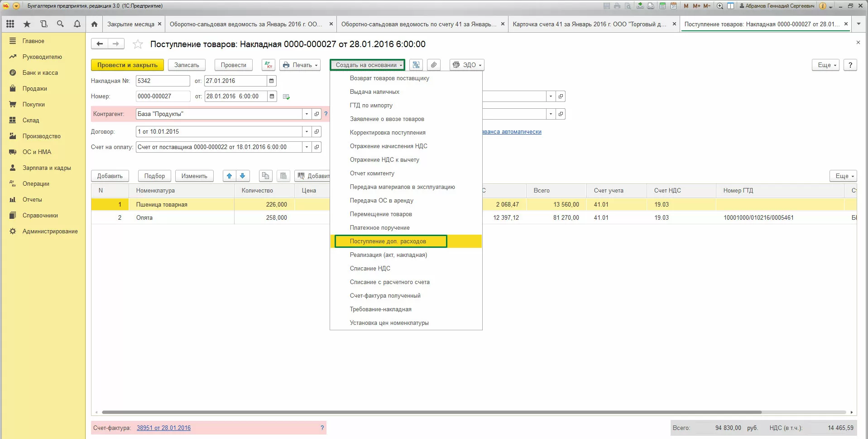The height and width of the screenshot is (439, 868).
Task: Open the Еще menu of the goods table
Action: [x=843, y=176]
